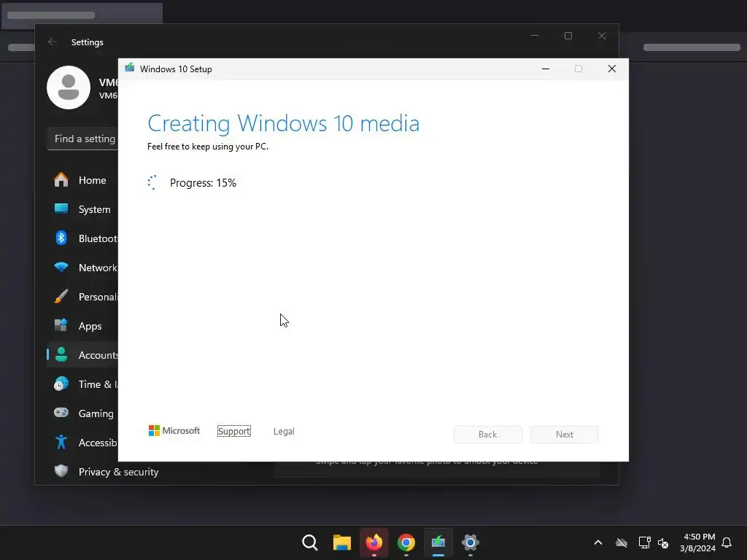Screen dimensions: 747x560
Task: Click the Back button in Setup
Action: 487,435
